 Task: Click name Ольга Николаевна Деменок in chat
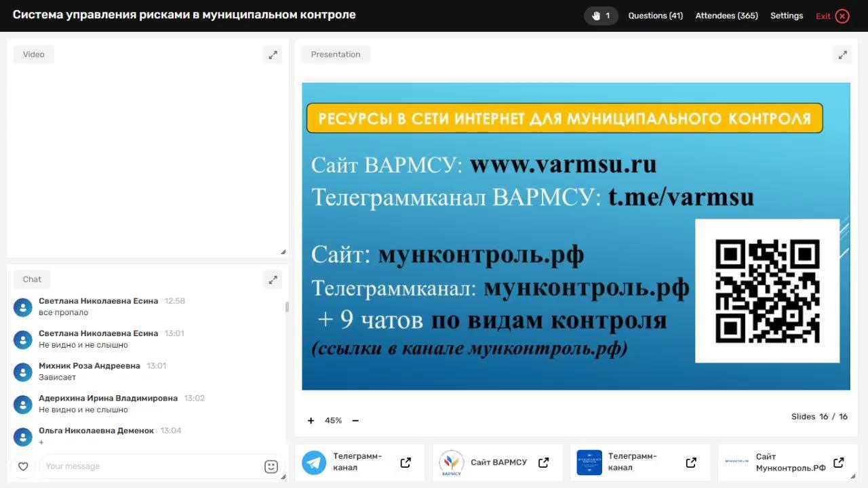tap(96, 431)
